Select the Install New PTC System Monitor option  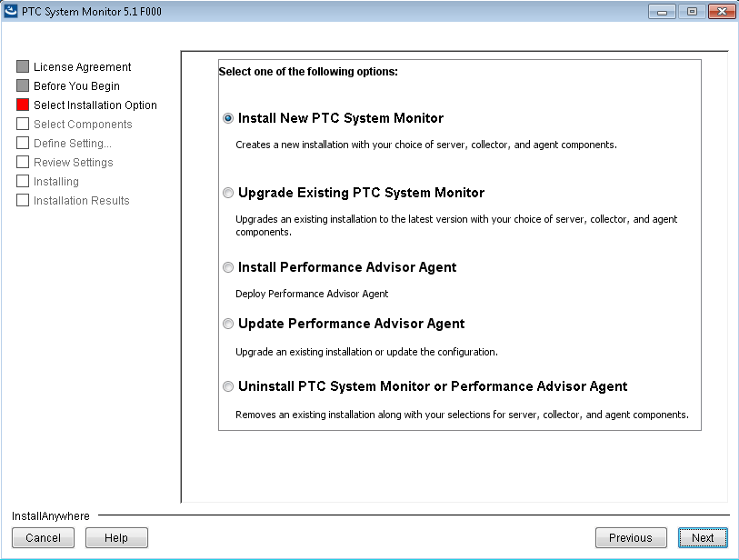click(x=227, y=117)
